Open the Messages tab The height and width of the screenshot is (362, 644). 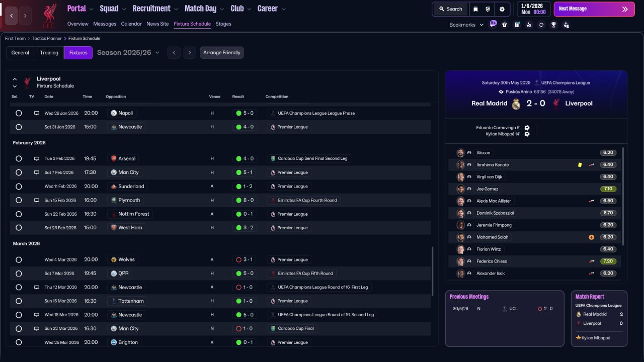[105, 24]
